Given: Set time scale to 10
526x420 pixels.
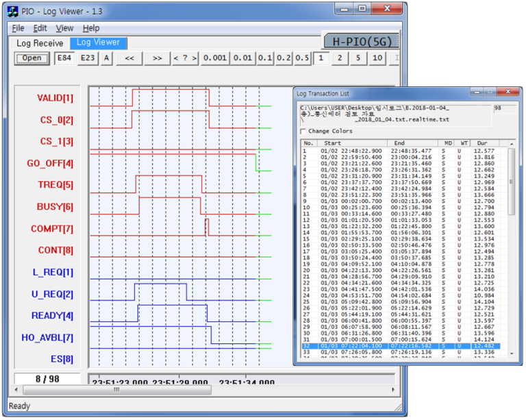Looking at the screenshot, I should 377,58.
